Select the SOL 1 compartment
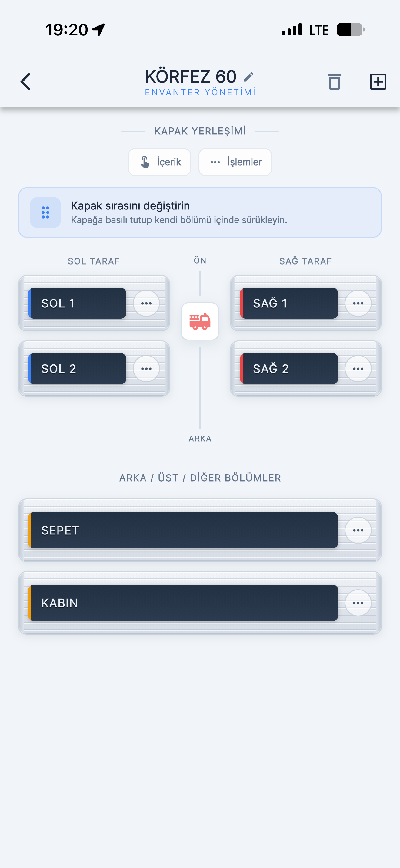The width and height of the screenshot is (400, 868). (x=77, y=303)
